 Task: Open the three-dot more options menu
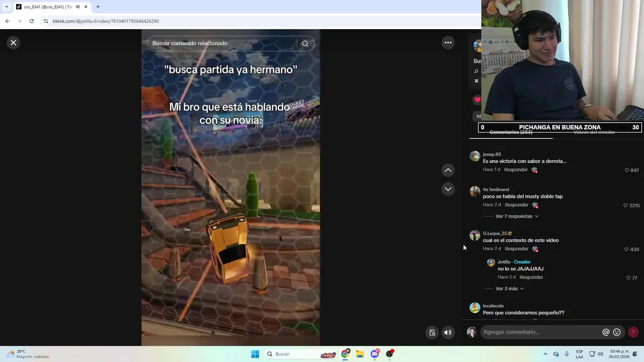coord(448,43)
